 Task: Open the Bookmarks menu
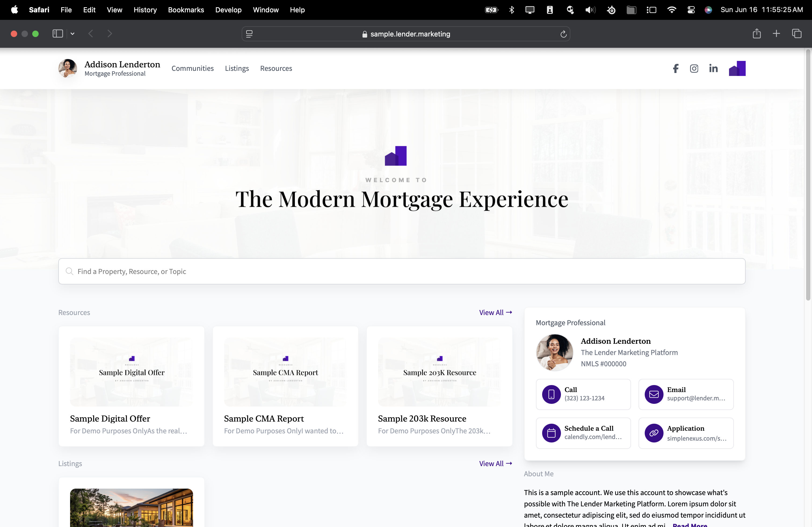point(186,10)
